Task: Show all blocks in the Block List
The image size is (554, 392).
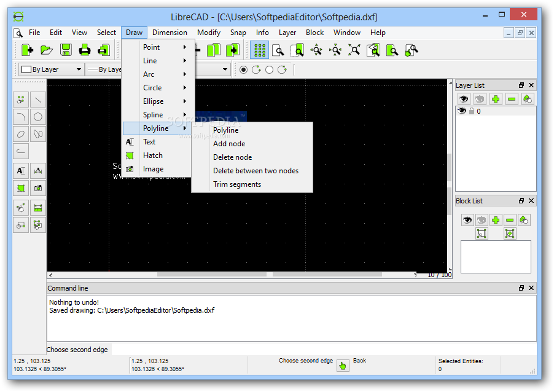Action: [x=467, y=220]
